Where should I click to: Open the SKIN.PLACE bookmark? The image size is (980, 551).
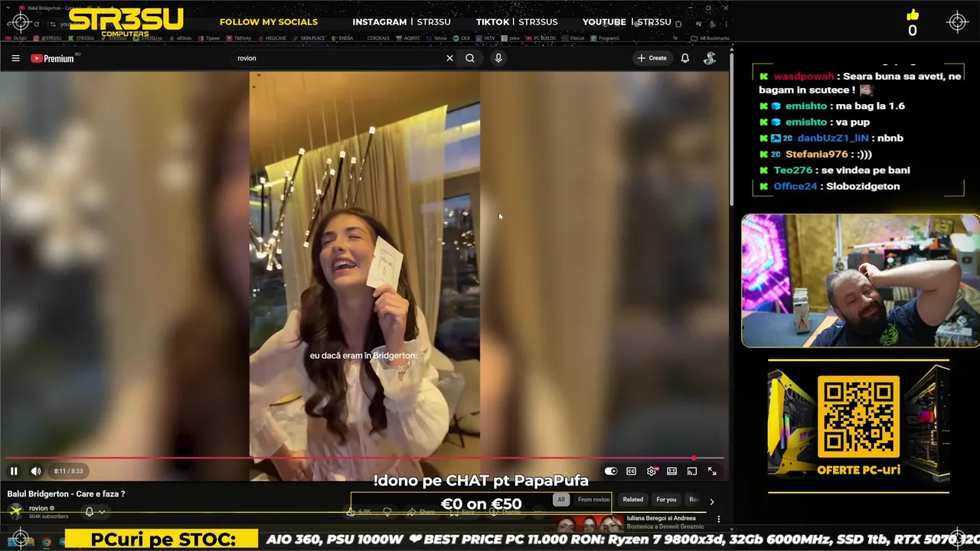(309, 37)
